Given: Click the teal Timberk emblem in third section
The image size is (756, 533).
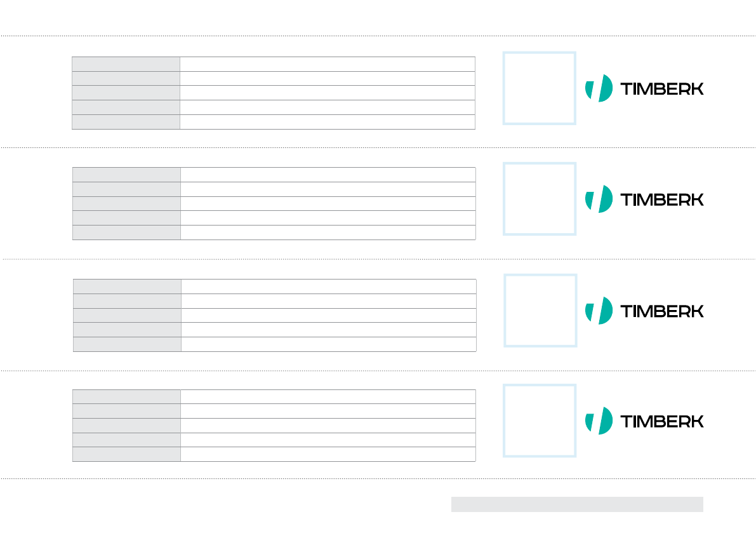Looking at the screenshot, I should (x=599, y=311).
